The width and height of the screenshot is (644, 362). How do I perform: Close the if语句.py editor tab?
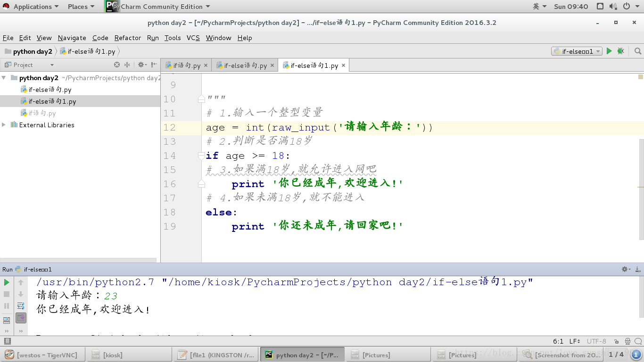point(206,66)
